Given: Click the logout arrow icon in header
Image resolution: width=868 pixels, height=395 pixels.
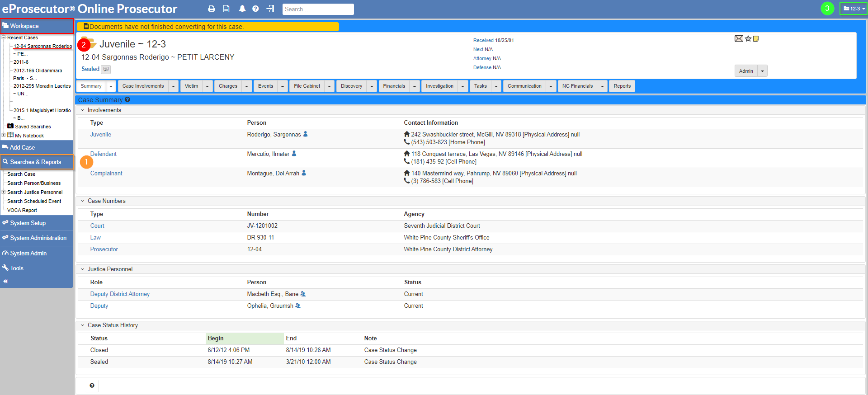Looking at the screenshot, I should (270, 9).
